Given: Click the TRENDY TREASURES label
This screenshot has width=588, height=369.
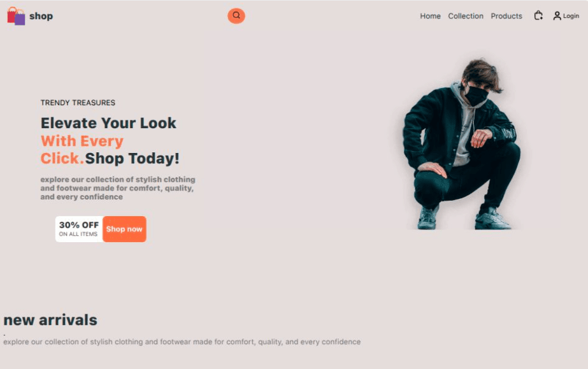Looking at the screenshot, I should coord(78,103).
